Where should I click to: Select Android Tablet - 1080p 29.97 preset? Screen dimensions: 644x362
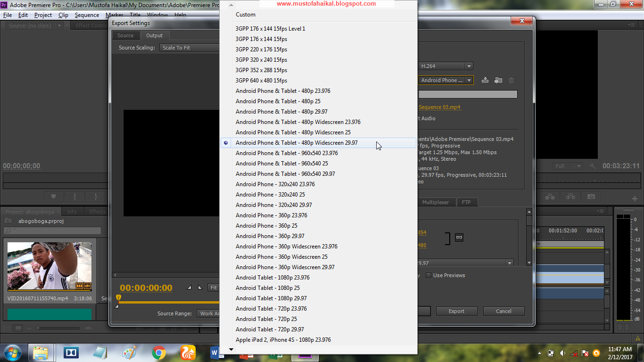(319, 298)
